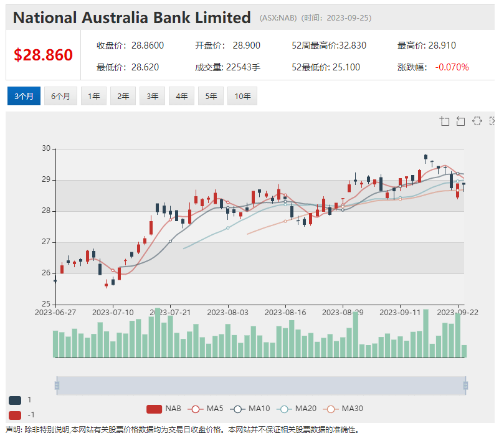Click 52周最高价:32.830 value
Screen dimensions: 504x446
click(329, 45)
